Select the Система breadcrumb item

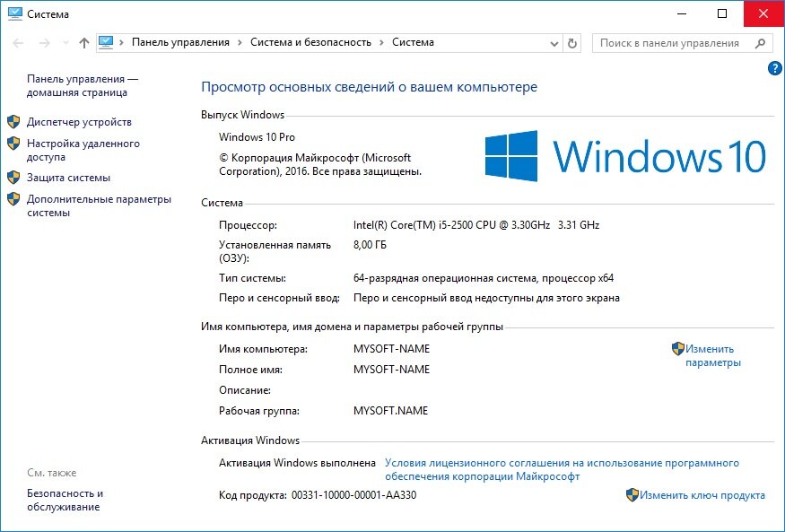(x=413, y=42)
